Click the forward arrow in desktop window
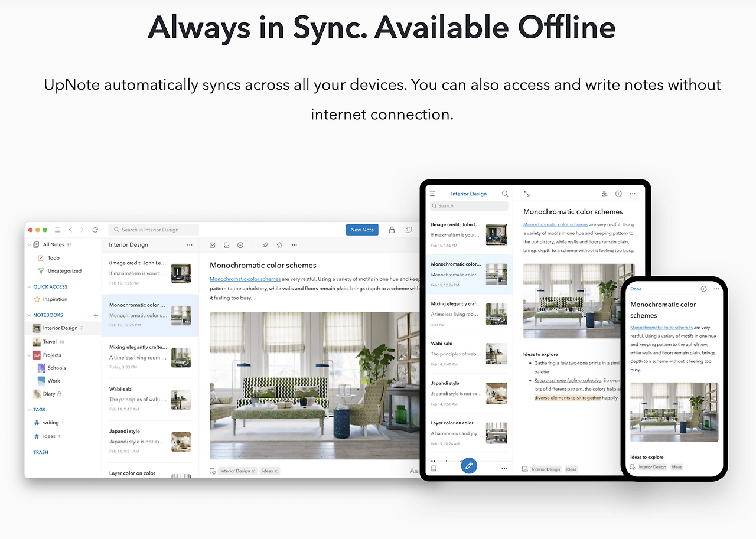756x539 pixels. pyautogui.click(x=82, y=230)
